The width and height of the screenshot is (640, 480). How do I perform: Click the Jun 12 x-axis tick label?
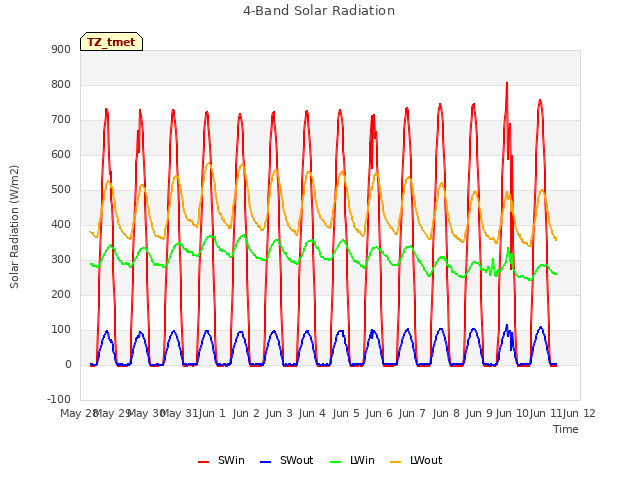(579, 413)
